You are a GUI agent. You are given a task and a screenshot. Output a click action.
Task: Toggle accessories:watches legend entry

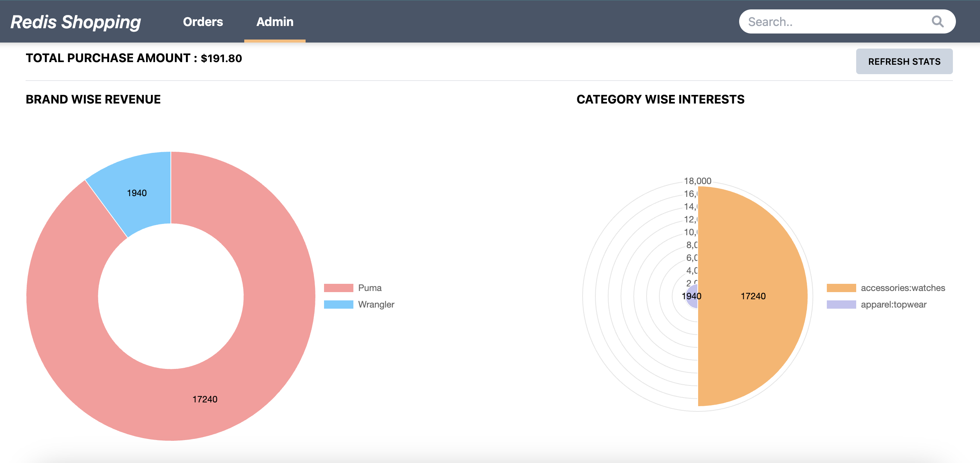[x=902, y=288]
